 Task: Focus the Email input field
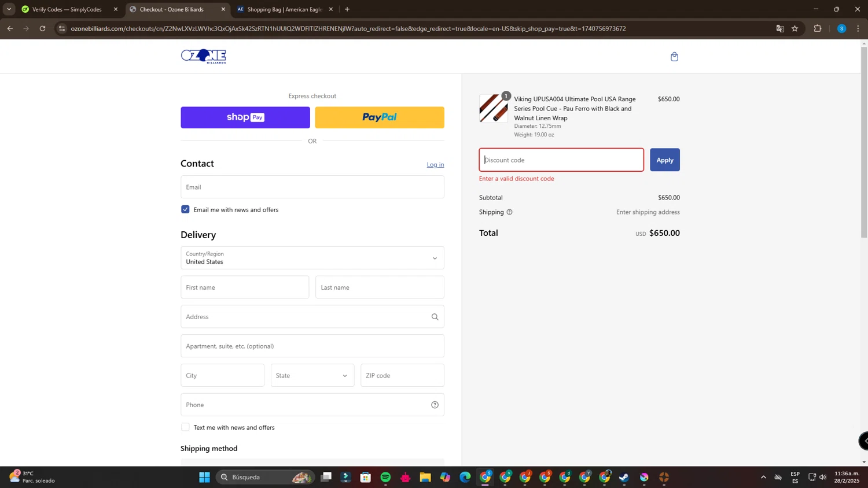point(312,187)
